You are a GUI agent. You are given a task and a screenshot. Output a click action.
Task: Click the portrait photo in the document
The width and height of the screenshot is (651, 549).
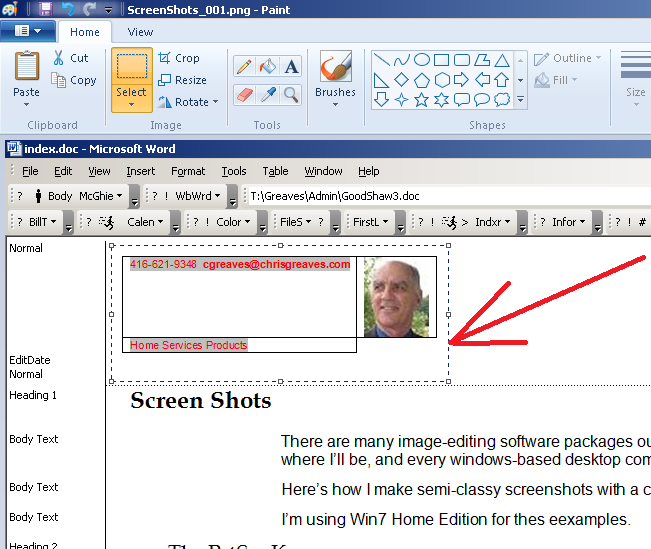[396, 297]
